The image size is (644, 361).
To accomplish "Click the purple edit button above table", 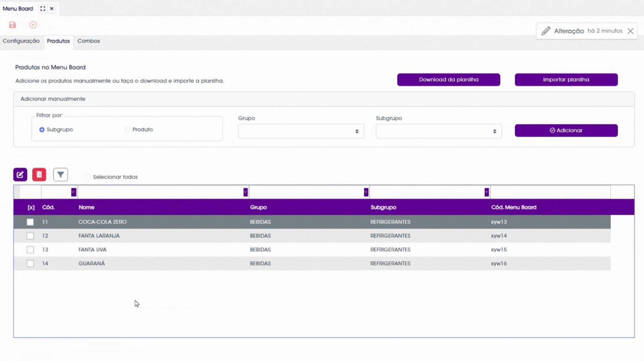I will click(x=20, y=175).
